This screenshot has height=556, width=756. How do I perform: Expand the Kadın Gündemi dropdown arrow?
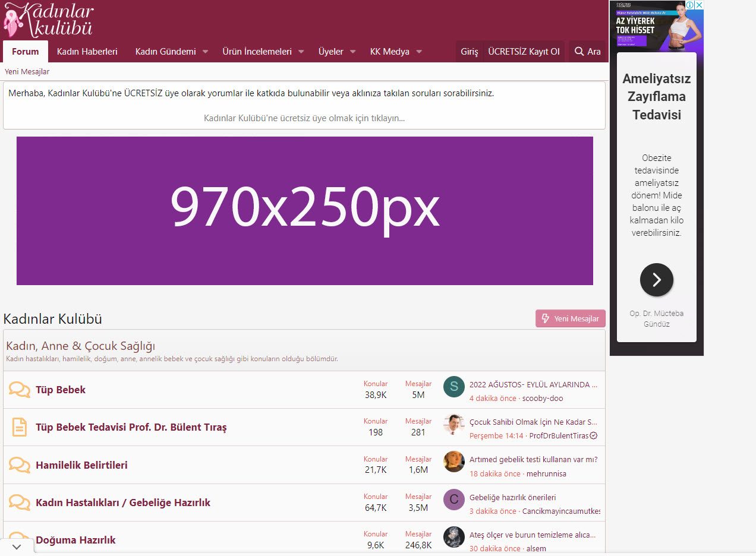[x=205, y=52]
